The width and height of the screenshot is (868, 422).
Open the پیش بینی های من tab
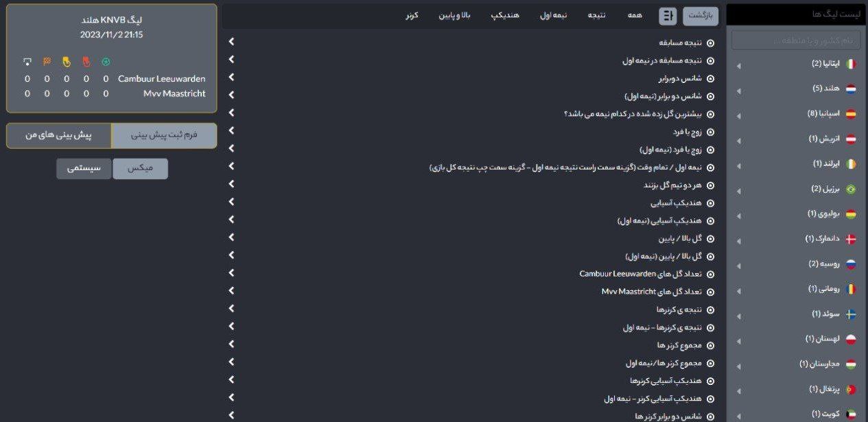pos(58,136)
